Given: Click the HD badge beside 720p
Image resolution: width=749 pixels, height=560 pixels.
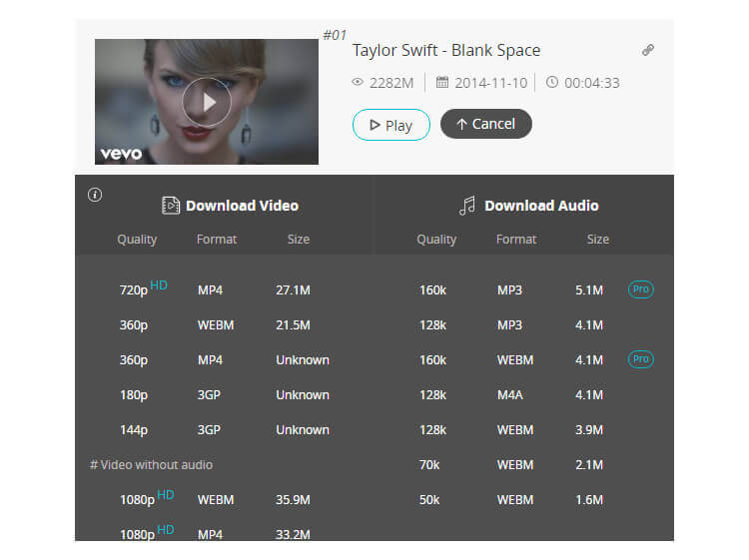Looking at the screenshot, I should [x=159, y=285].
